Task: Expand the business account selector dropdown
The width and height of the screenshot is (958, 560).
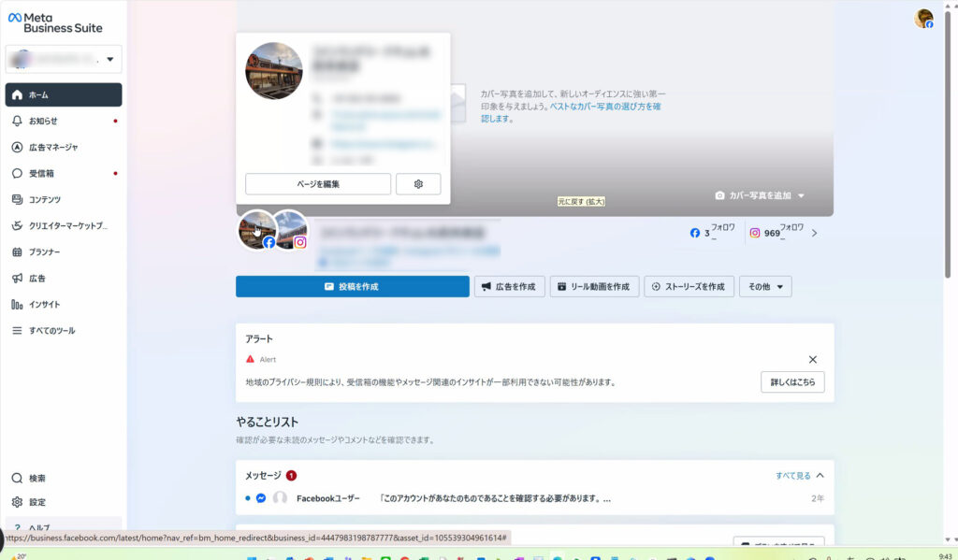Action: click(x=110, y=61)
